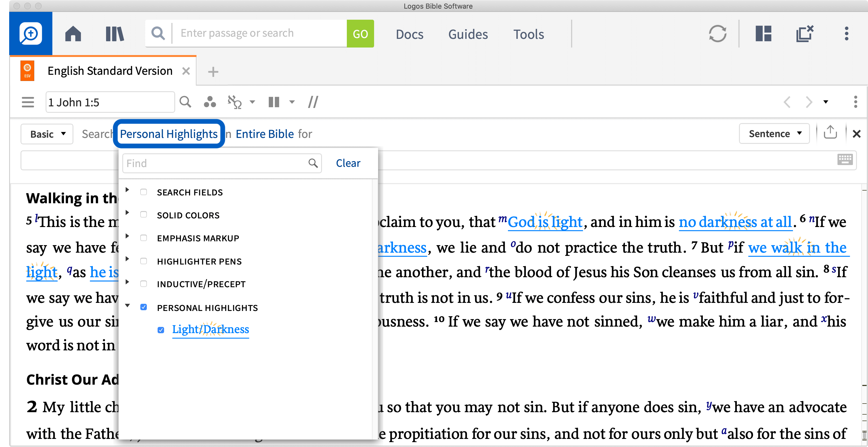
Task: Click the 1 John 1:5 reference box
Action: tap(110, 102)
